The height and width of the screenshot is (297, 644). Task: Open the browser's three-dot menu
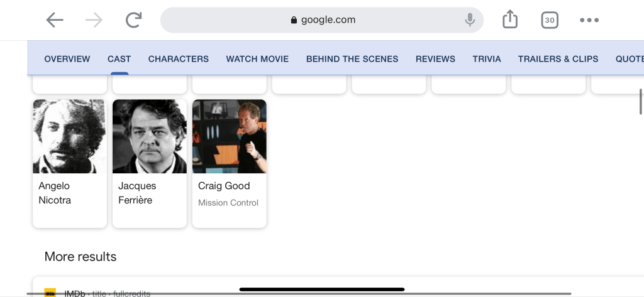[x=589, y=20]
